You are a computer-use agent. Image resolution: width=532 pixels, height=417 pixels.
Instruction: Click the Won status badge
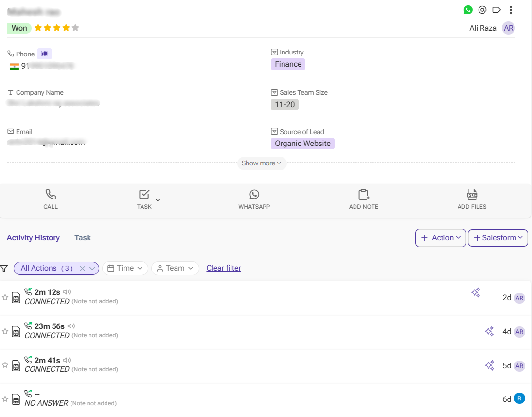19,28
